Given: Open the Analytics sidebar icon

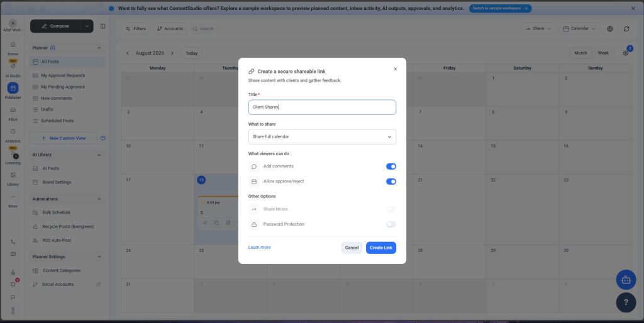Looking at the screenshot, I should (x=13, y=131).
